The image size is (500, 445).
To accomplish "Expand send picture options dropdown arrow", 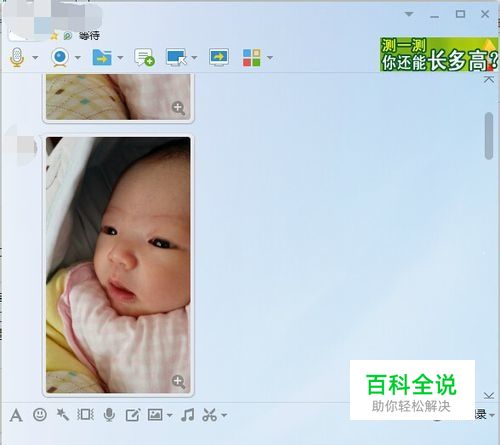I will 169,415.
